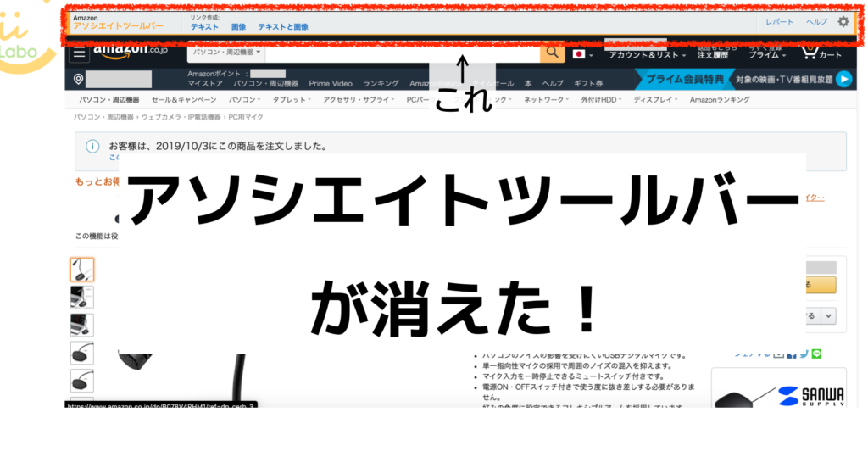The height and width of the screenshot is (468, 868).
Task: Click breadcrumb ウェブカメラ・IP電話機器
Action: [x=181, y=117]
